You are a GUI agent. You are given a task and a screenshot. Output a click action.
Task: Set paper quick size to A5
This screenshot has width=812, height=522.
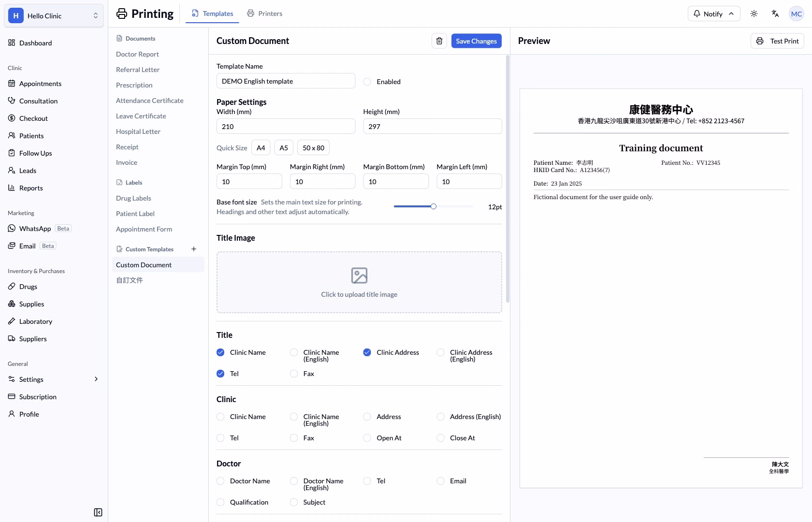(284, 148)
